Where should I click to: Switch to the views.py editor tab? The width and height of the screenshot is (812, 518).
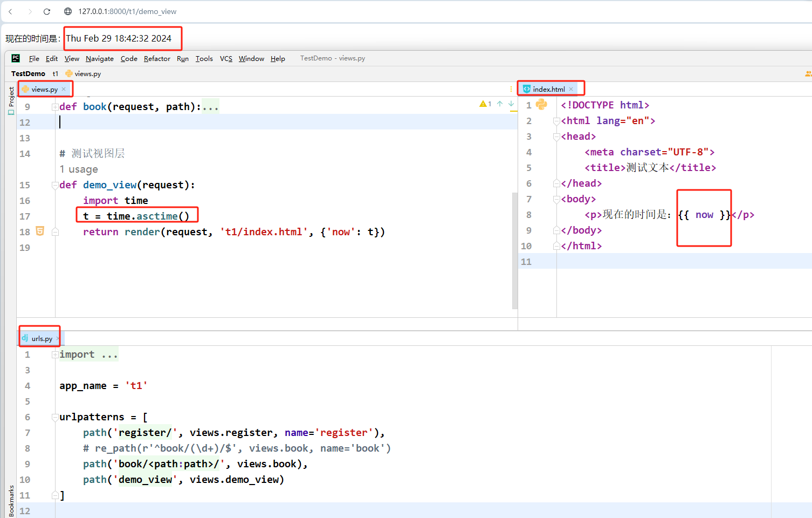44,89
